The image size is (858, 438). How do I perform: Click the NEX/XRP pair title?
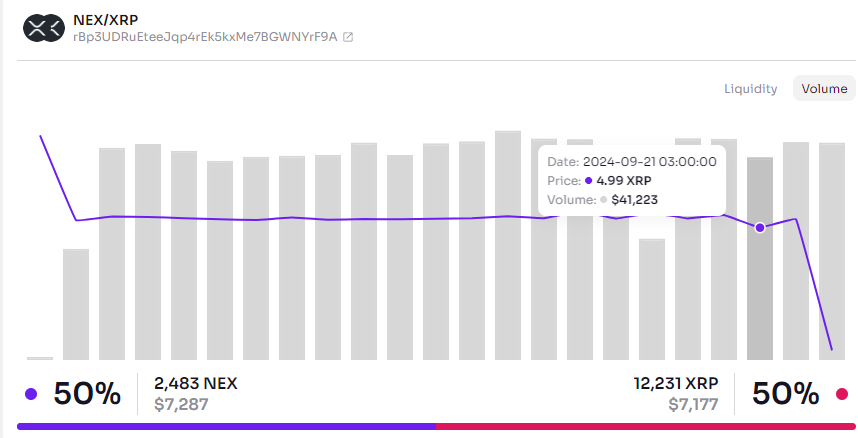(106, 20)
